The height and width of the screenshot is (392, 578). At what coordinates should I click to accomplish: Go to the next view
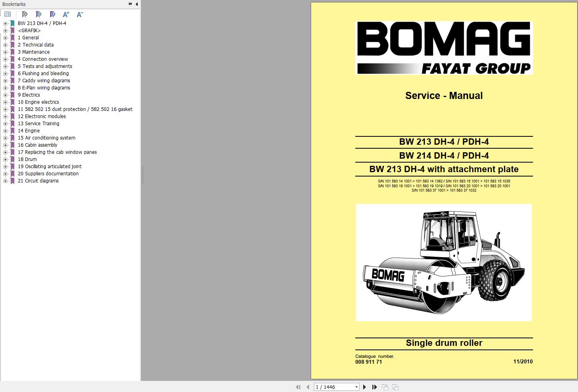pyautogui.click(x=395, y=386)
